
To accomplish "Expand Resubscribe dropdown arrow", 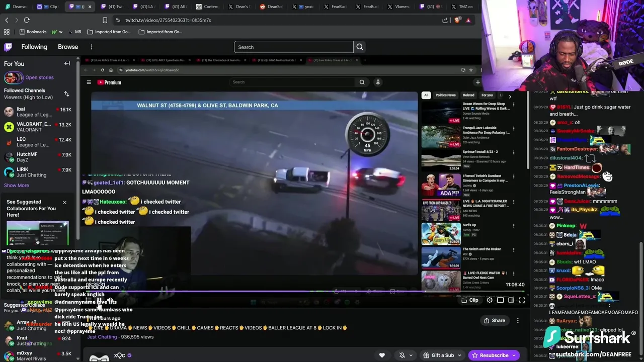I will click(x=514, y=355).
